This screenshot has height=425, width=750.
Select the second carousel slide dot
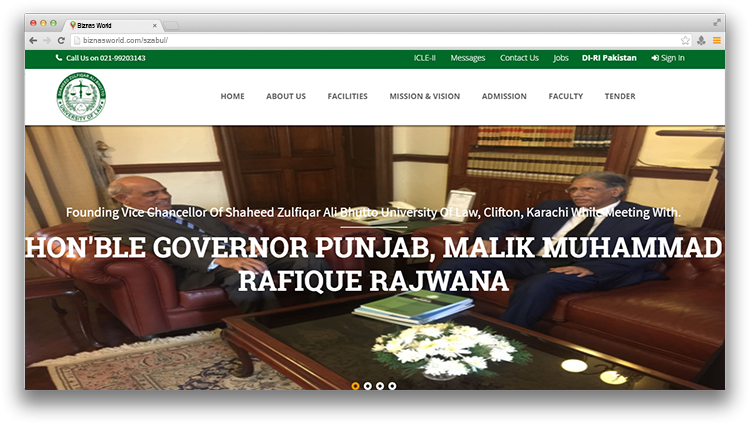coord(368,385)
